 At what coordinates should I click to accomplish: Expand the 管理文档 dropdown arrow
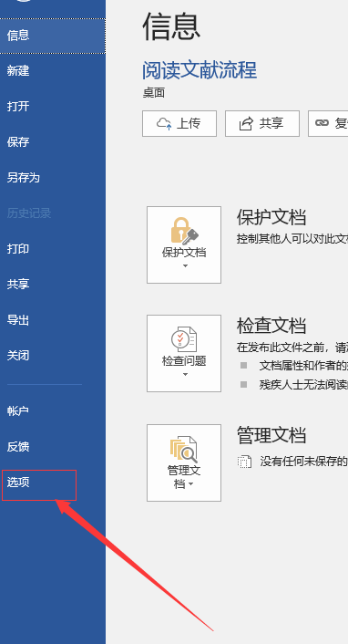click(190, 484)
